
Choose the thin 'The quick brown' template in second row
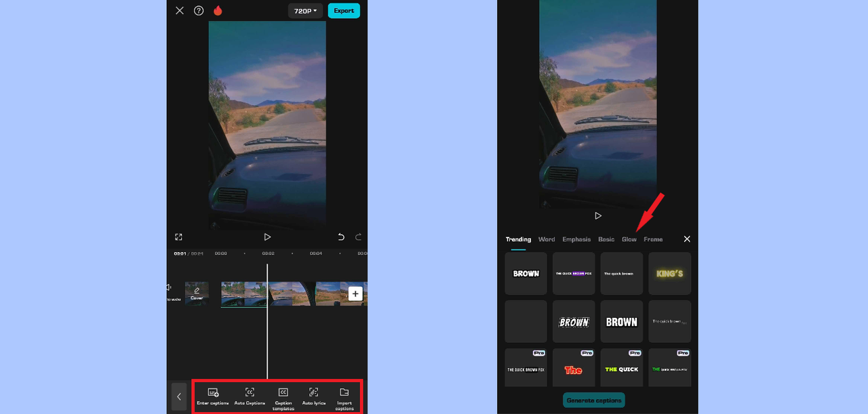point(670,322)
